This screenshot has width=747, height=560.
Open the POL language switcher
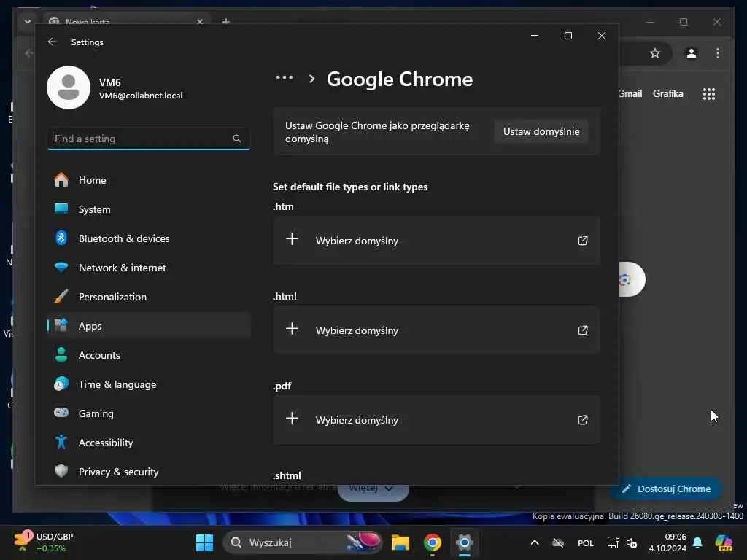click(x=586, y=542)
